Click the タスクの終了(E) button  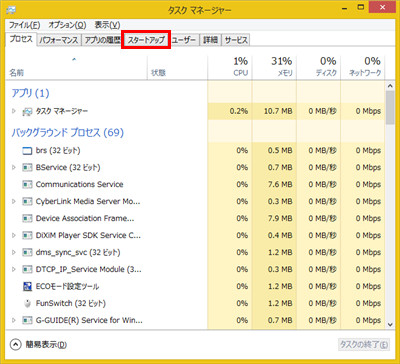pos(364,345)
